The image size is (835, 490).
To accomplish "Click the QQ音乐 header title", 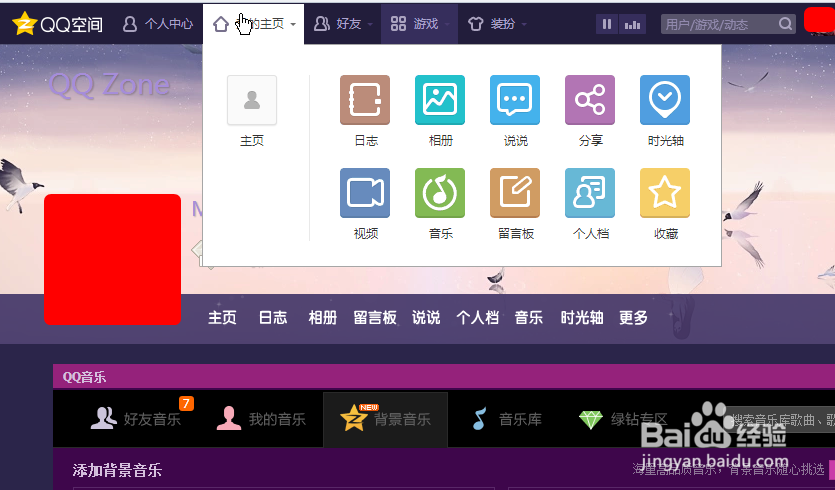I will pos(84,377).
